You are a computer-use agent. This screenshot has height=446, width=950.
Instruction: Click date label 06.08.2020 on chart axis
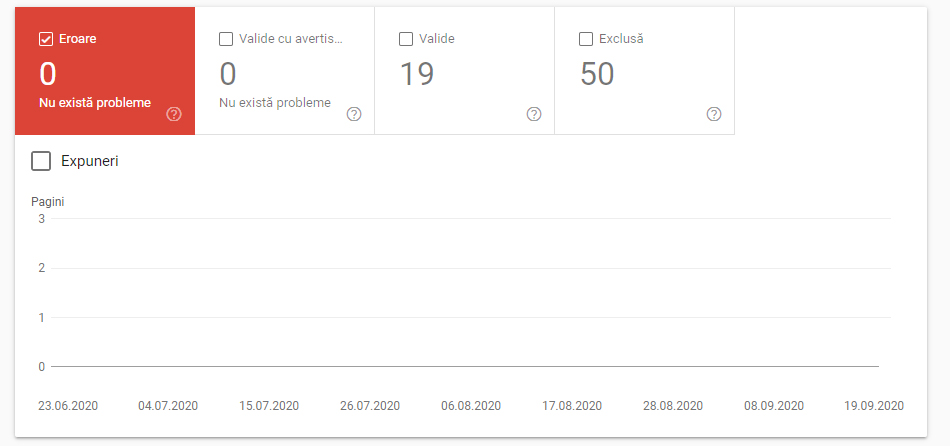471,406
